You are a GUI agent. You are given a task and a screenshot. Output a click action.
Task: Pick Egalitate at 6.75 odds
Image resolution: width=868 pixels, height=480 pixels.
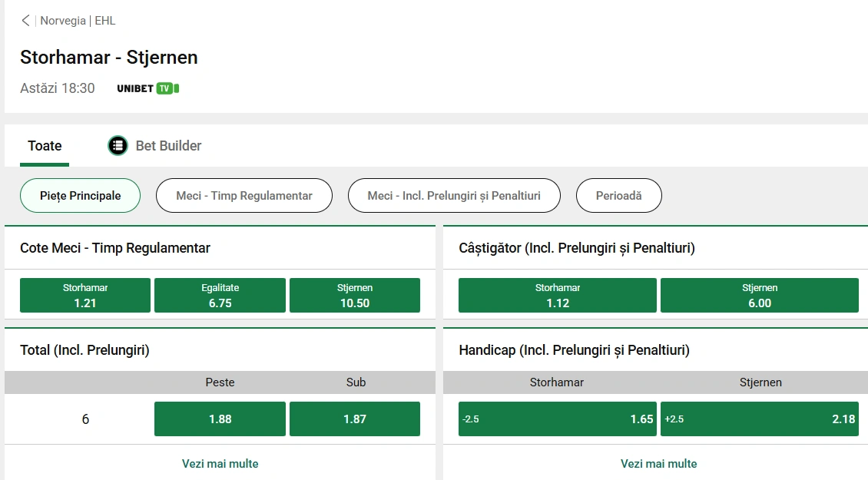[220, 296]
